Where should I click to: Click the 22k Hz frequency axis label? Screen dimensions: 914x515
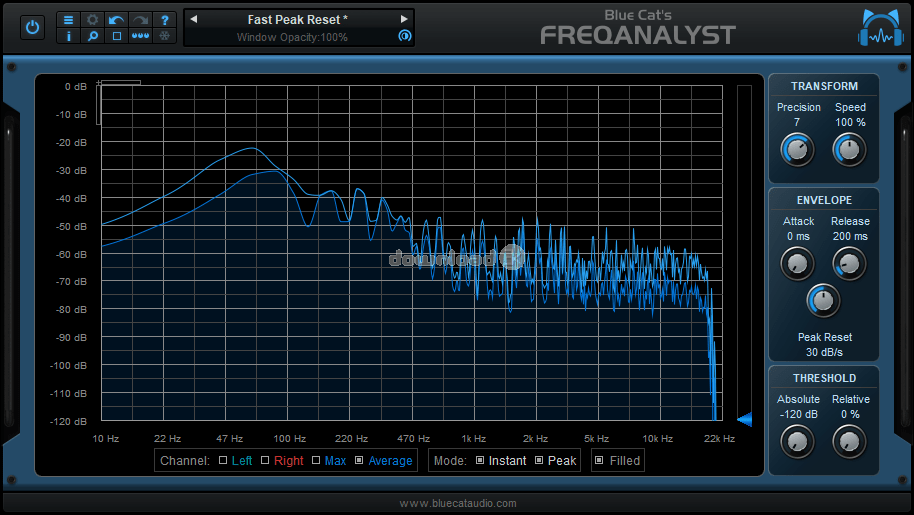tap(719, 439)
